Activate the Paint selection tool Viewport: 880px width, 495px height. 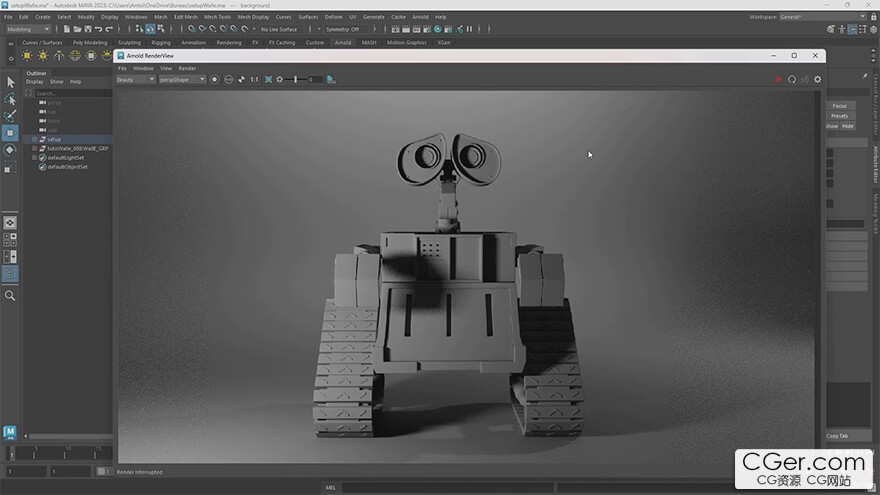[10, 116]
